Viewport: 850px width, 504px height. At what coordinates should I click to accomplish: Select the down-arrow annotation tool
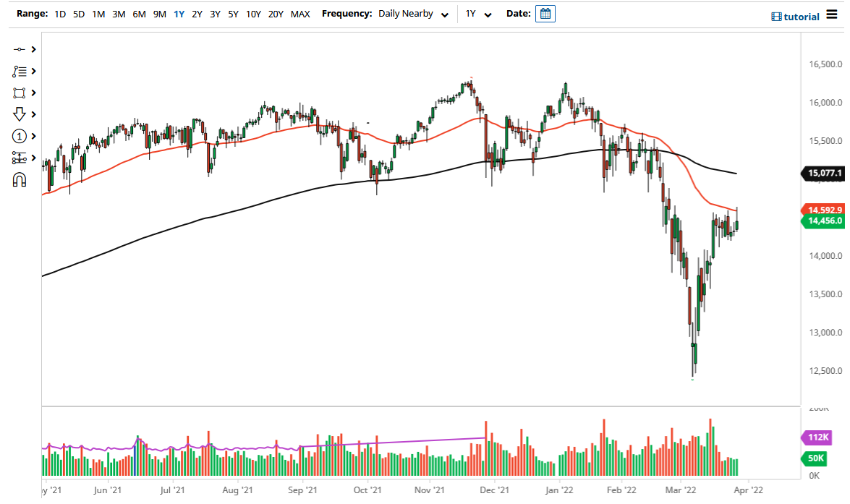(20, 114)
